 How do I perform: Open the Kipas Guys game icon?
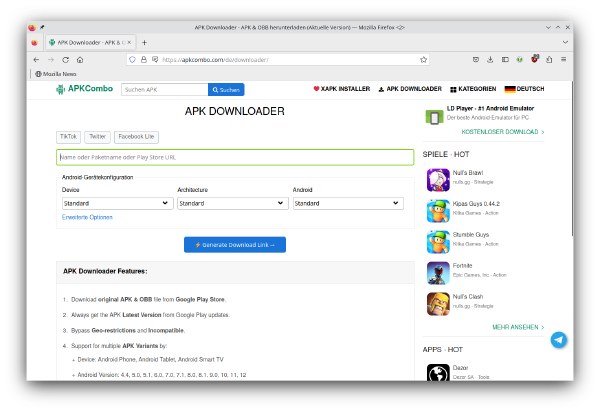pos(438,211)
